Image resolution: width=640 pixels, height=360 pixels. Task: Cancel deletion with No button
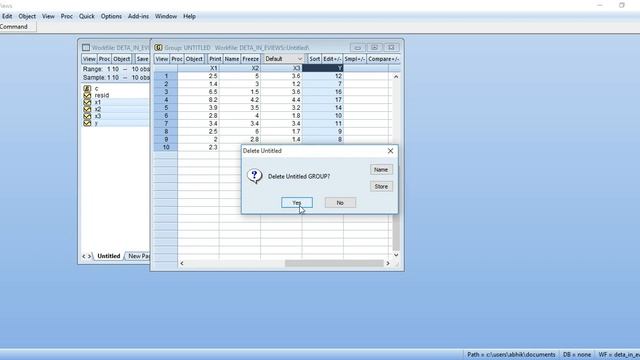coord(340,202)
